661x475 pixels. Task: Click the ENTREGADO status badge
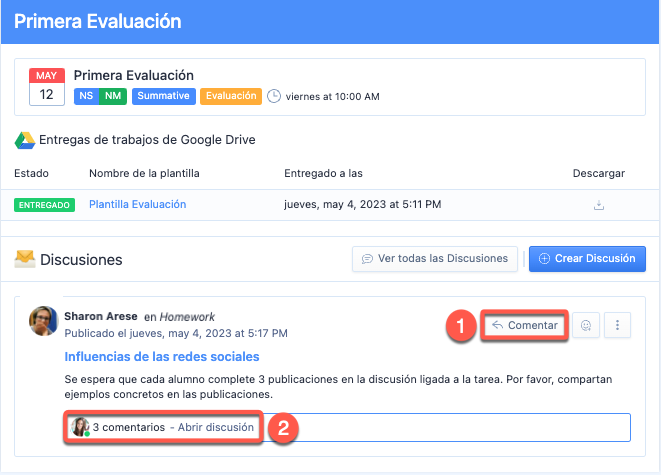click(x=44, y=205)
